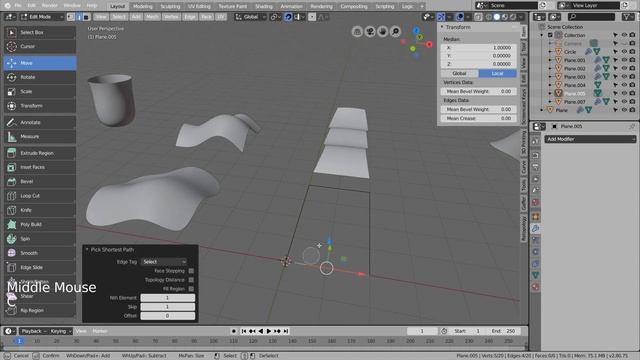The height and width of the screenshot is (360, 640).
Task: Select solid viewport shading sphere
Action: coord(497,17)
